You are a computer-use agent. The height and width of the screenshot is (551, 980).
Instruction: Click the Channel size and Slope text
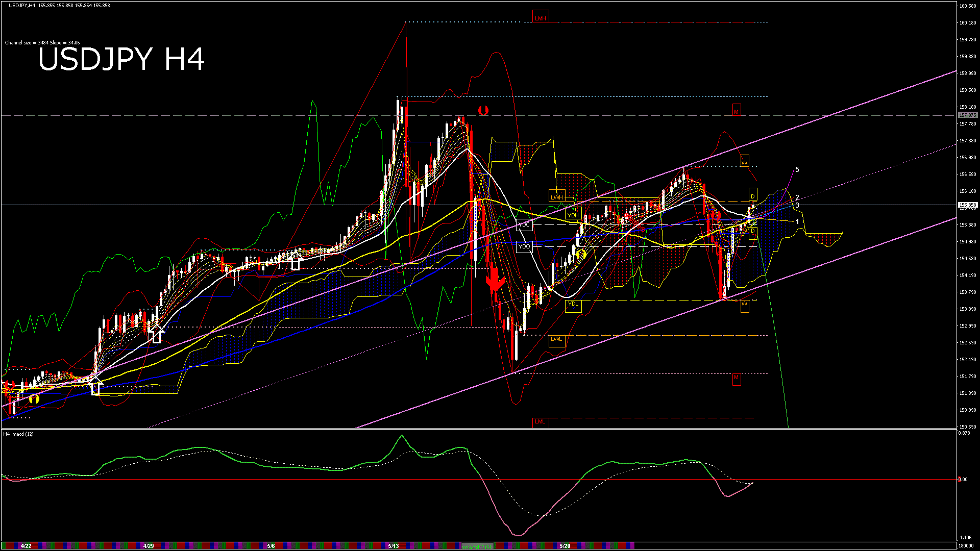(x=42, y=43)
